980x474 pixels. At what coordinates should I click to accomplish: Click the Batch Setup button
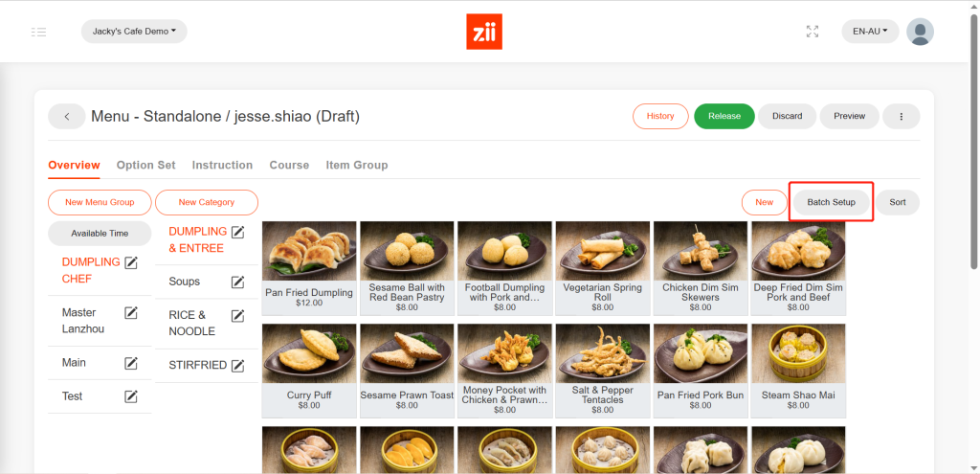[831, 202]
